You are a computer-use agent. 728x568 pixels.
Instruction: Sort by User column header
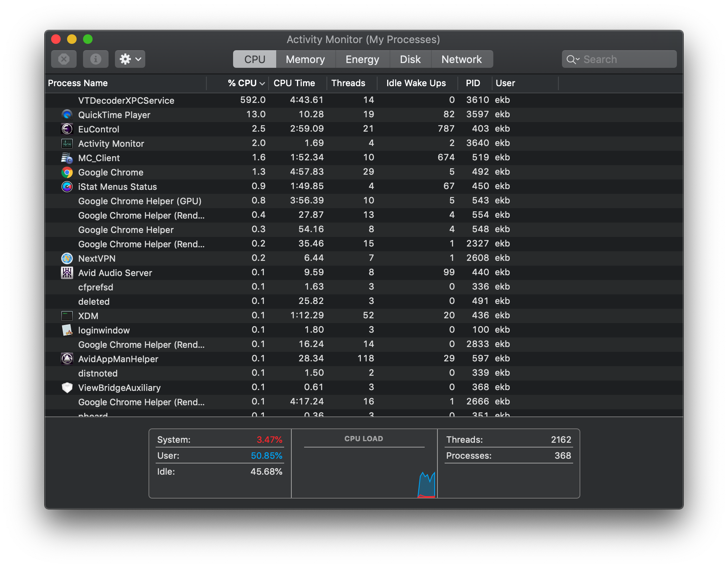525,83
